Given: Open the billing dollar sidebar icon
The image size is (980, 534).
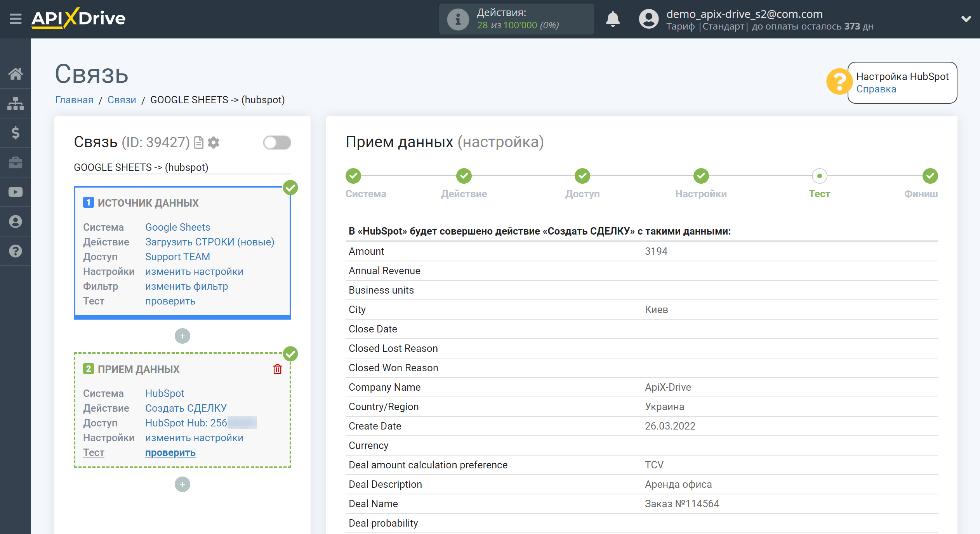Looking at the screenshot, I should pyautogui.click(x=16, y=133).
